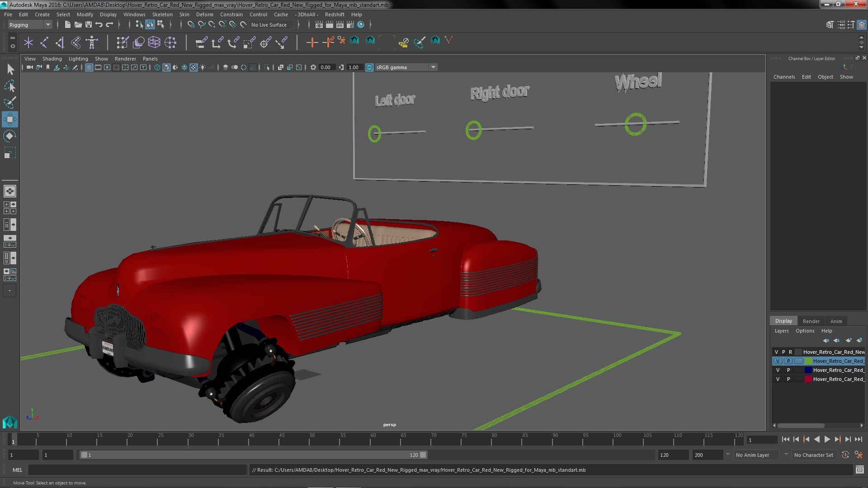Activate the Move tool in the toolbox
This screenshot has width=868, height=488.
(10, 119)
